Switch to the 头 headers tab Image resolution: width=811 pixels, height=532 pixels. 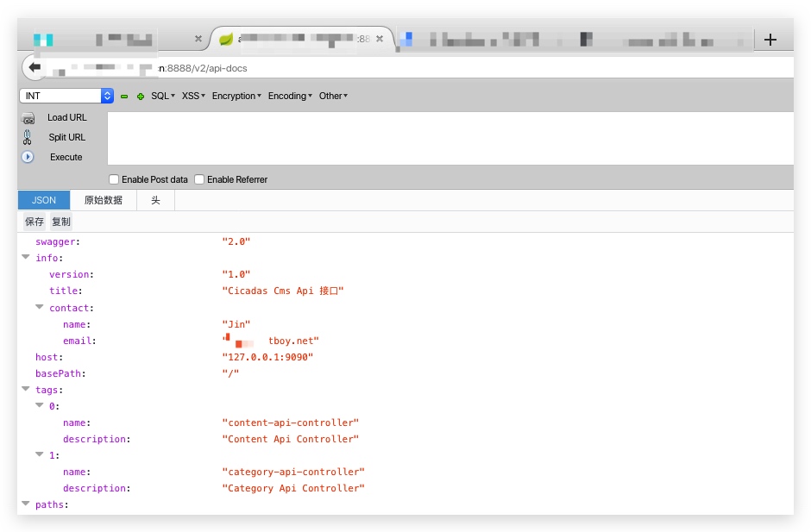(155, 200)
